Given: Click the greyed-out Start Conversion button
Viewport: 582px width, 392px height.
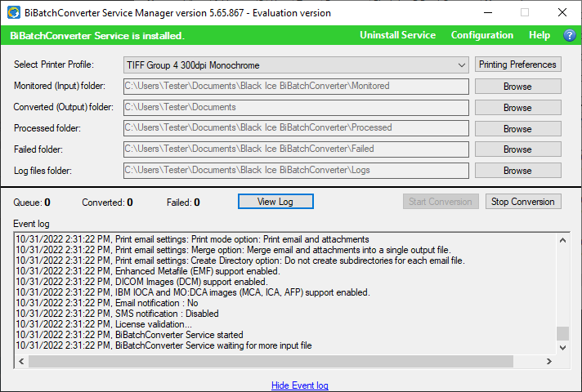Looking at the screenshot, I should (441, 202).
